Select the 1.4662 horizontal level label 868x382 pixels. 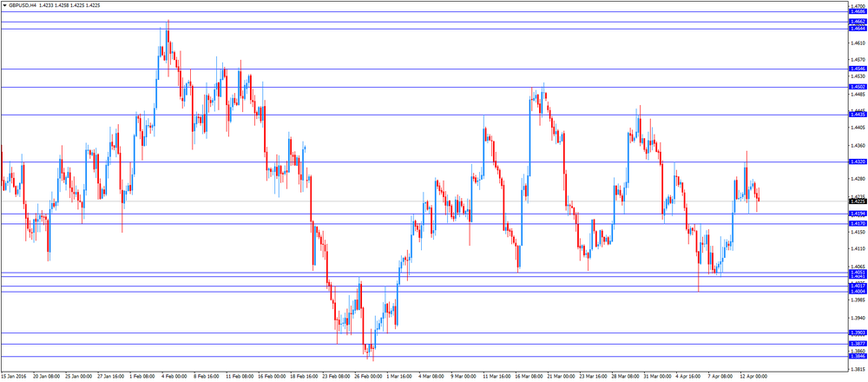(857, 22)
